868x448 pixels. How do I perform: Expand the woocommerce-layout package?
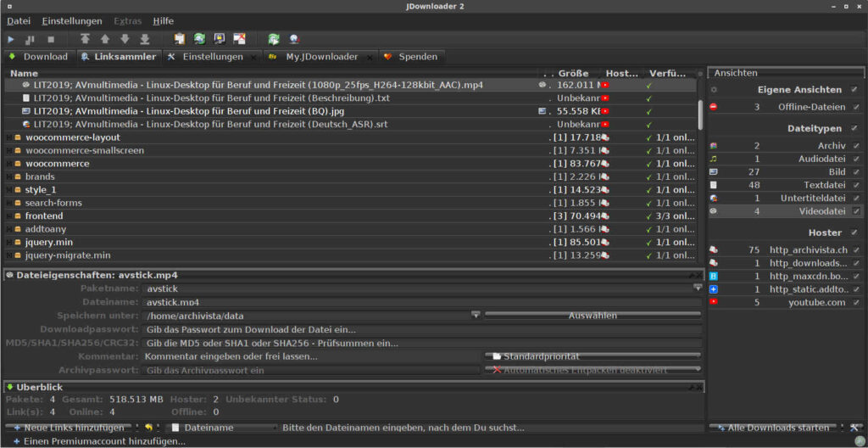click(x=8, y=137)
